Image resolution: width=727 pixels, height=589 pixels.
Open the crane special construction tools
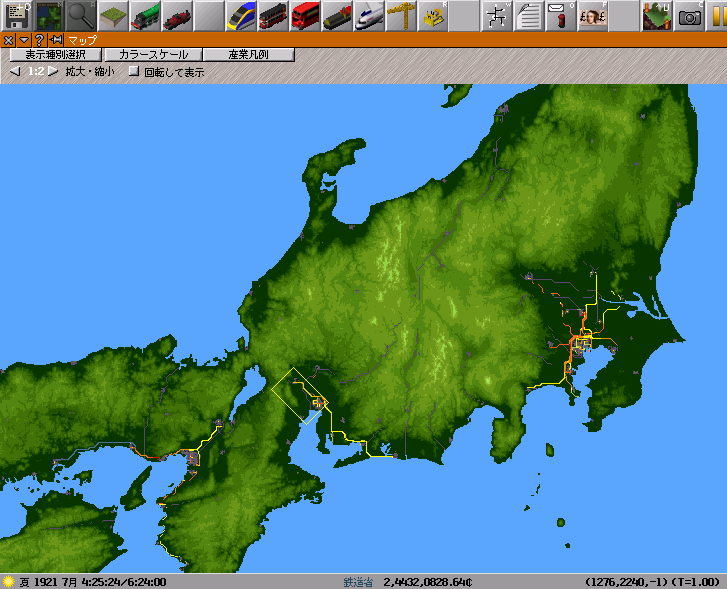click(401, 16)
